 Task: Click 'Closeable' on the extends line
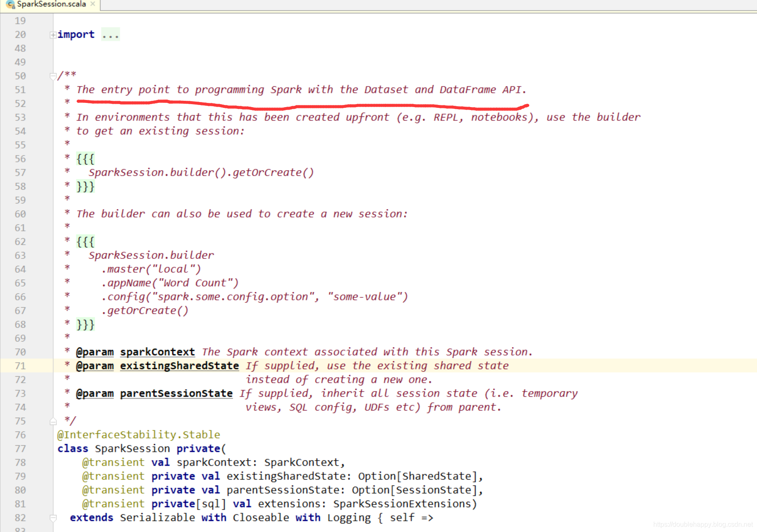(261, 518)
